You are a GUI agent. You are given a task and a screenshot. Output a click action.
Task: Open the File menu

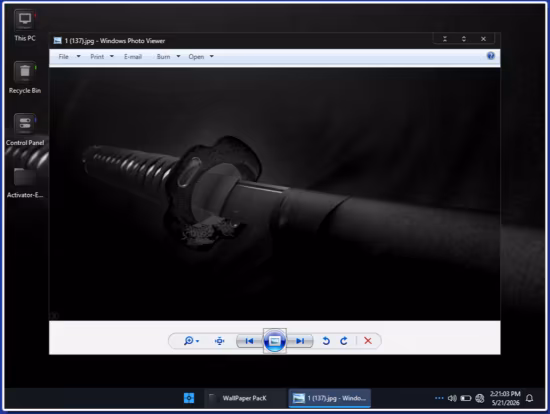click(x=63, y=56)
